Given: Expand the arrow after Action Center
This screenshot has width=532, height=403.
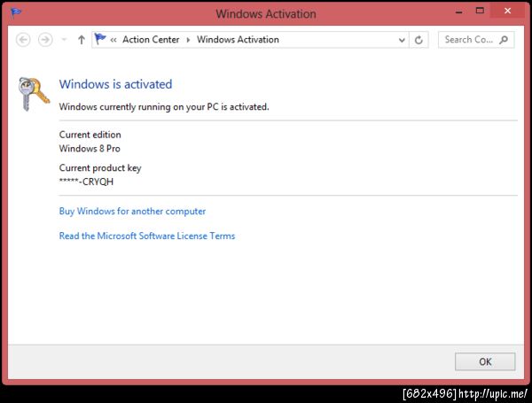Looking at the screenshot, I should 188,40.
